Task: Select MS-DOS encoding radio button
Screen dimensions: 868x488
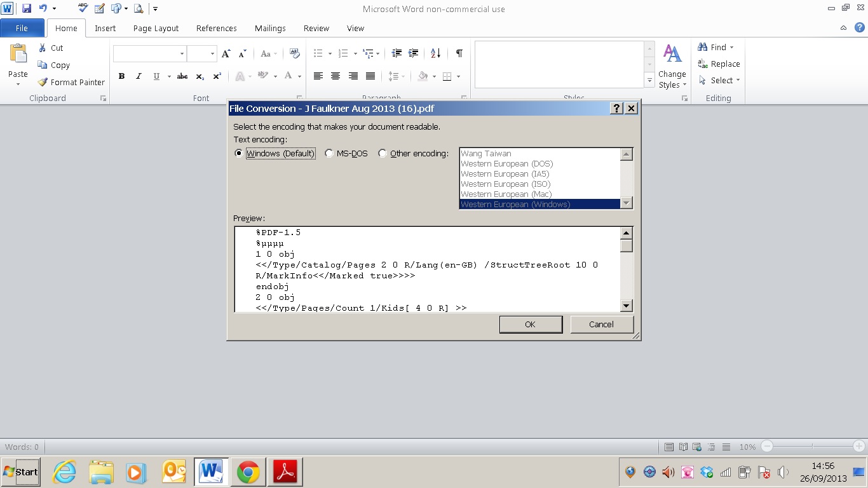Action: point(329,153)
